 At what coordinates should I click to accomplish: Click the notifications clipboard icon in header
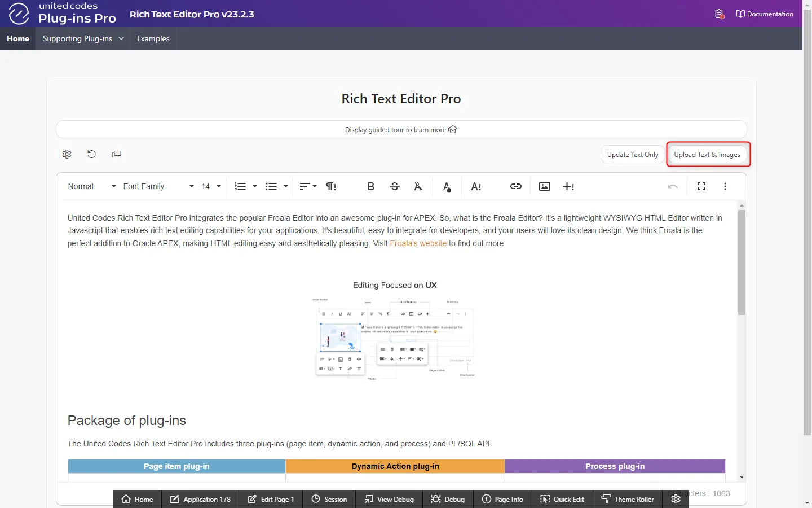(719, 14)
